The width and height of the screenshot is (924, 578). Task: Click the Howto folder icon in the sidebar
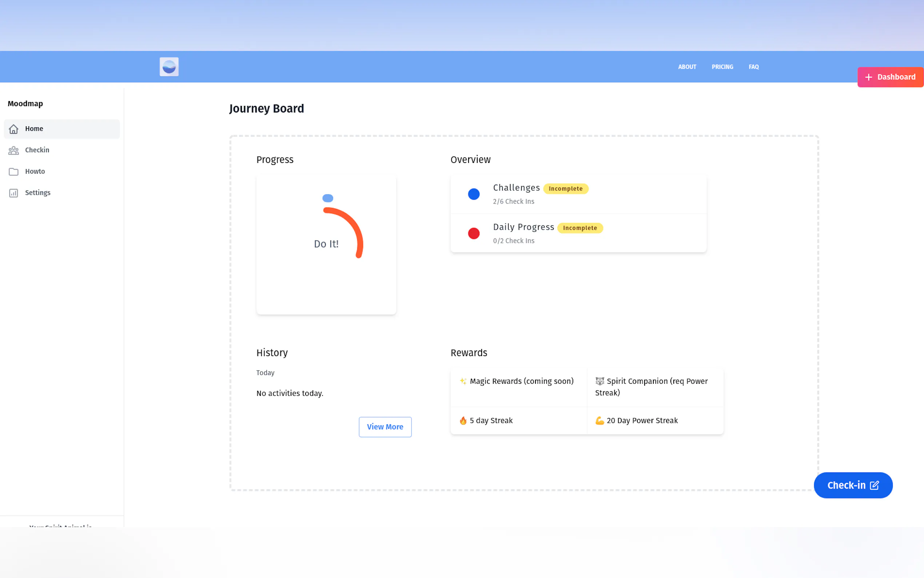13,172
